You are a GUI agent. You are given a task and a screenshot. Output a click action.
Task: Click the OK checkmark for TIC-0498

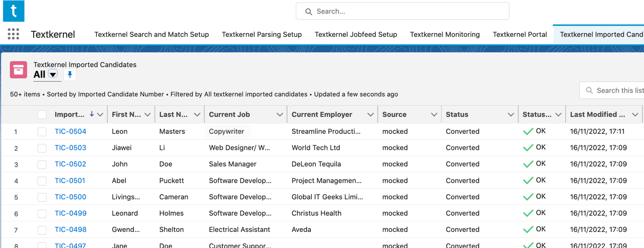pyautogui.click(x=528, y=230)
